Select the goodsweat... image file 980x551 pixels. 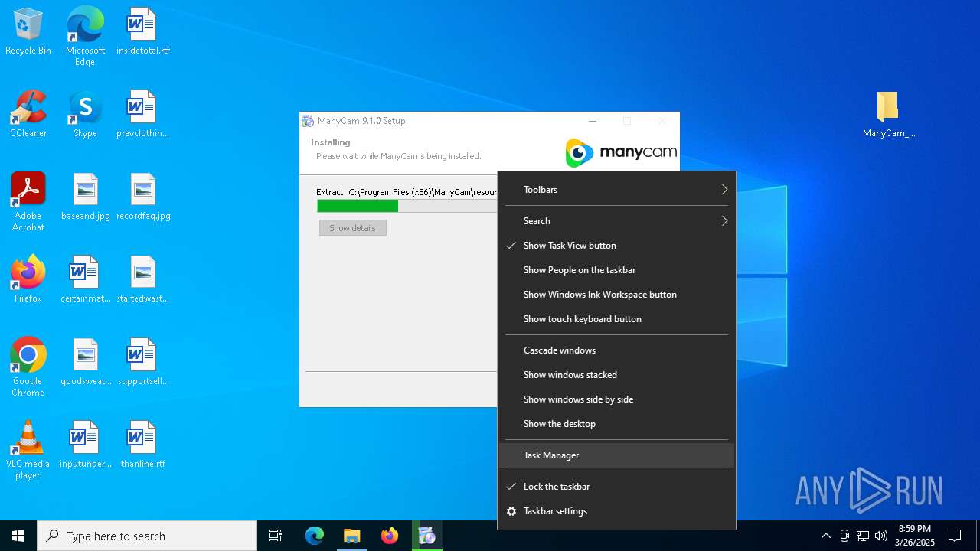85,362
